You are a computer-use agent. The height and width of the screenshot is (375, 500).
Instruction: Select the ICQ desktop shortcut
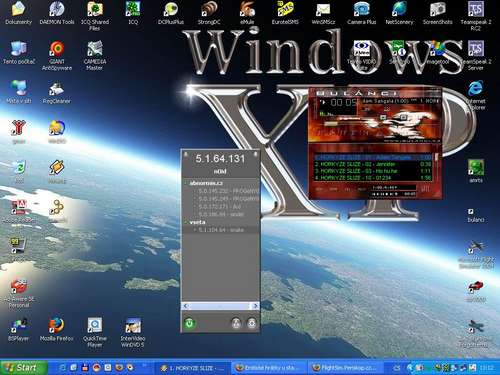[133, 13]
